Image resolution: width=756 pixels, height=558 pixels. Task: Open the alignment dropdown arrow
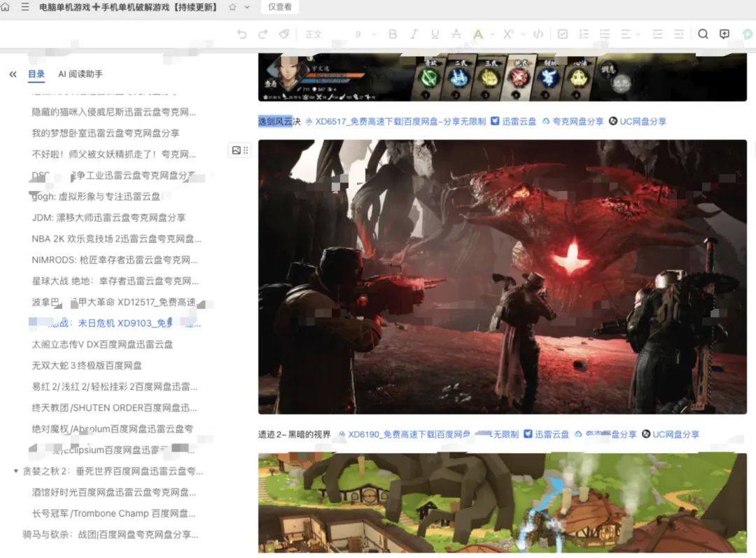638,34
